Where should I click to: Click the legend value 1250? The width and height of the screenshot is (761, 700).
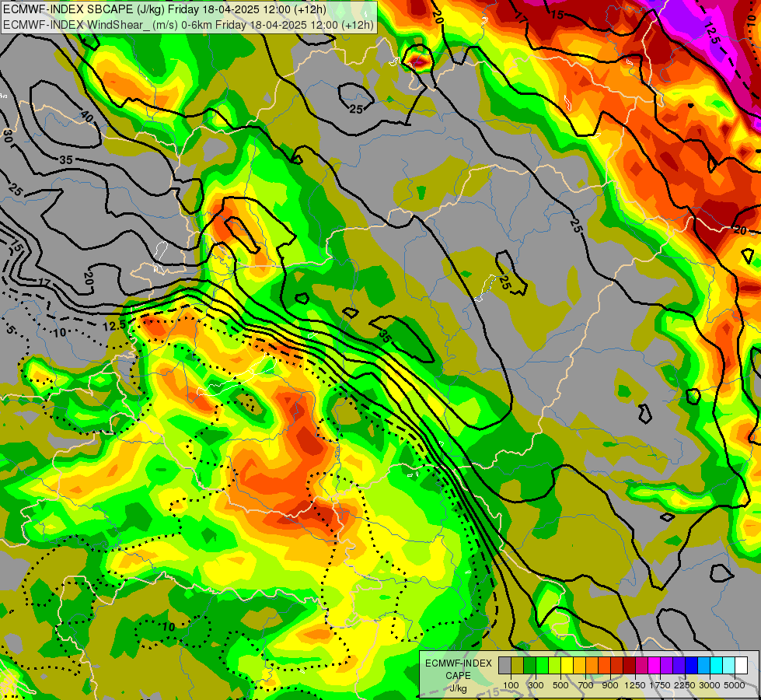point(635,685)
